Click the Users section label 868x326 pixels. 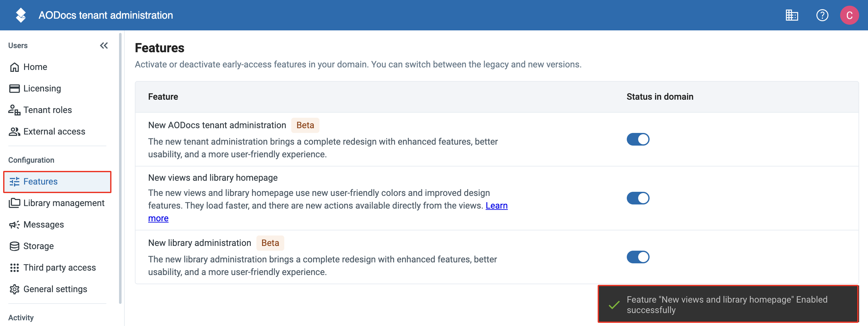[x=18, y=46]
